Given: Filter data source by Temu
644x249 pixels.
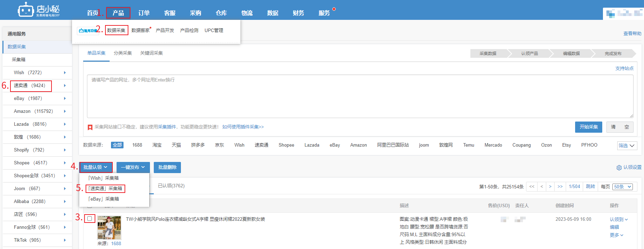Looking at the screenshot, I should pyautogui.click(x=469, y=145).
